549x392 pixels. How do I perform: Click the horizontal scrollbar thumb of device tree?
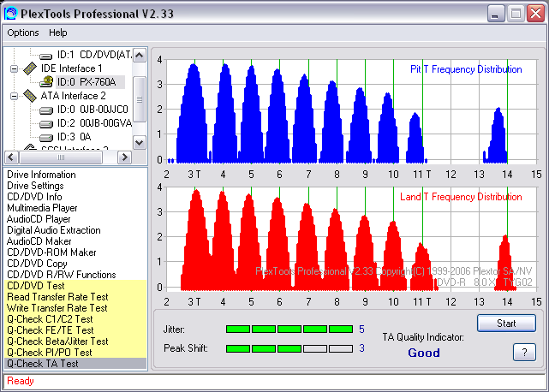pyautogui.click(x=61, y=157)
